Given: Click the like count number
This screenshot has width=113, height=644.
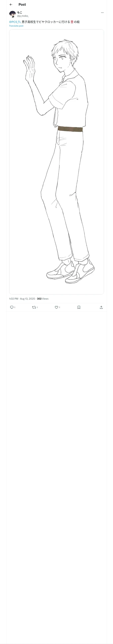Looking at the screenshot, I should [x=59, y=307].
